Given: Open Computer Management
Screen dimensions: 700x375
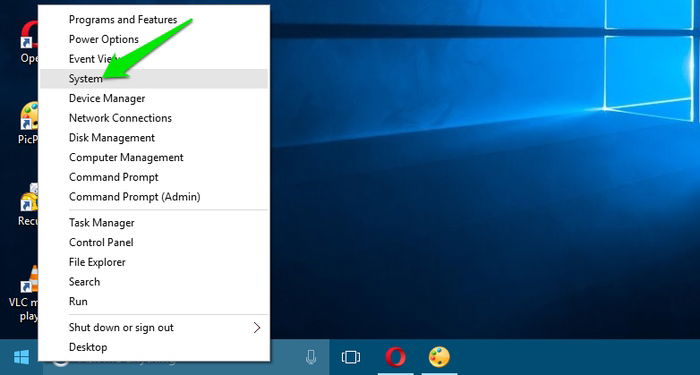Looking at the screenshot, I should 154,157.
